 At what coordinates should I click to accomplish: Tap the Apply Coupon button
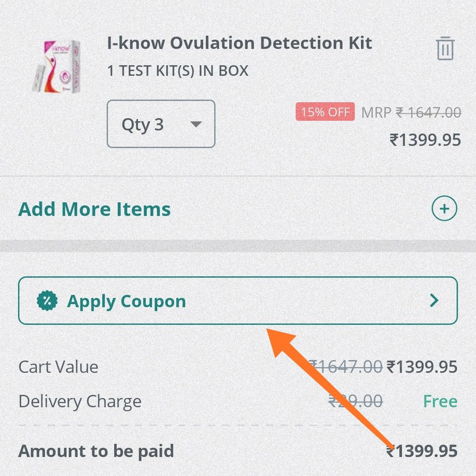(238, 301)
